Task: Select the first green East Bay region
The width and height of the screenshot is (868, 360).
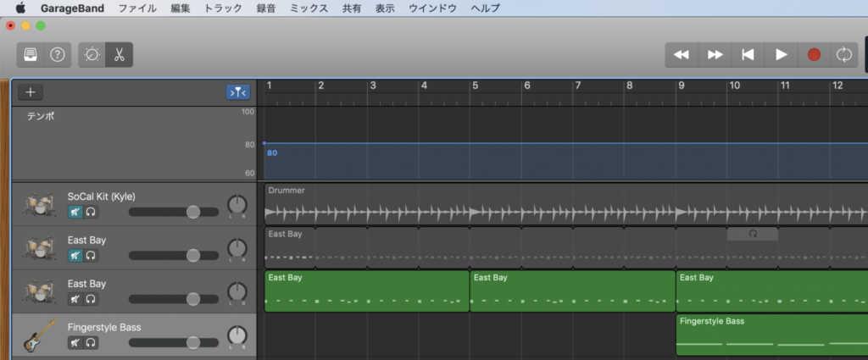Action: click(x=367, y=291)
